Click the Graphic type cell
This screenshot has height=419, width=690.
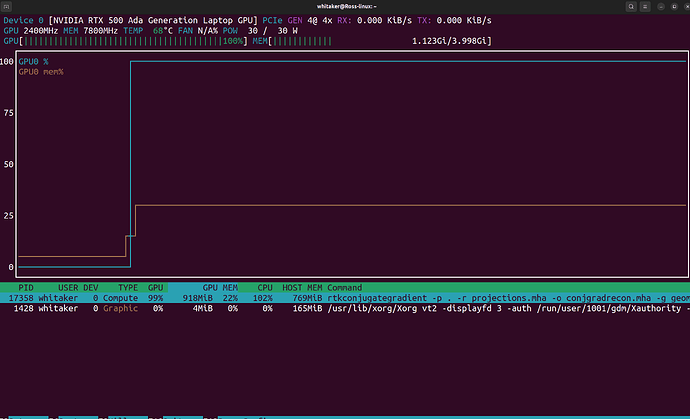coord(121,309)
